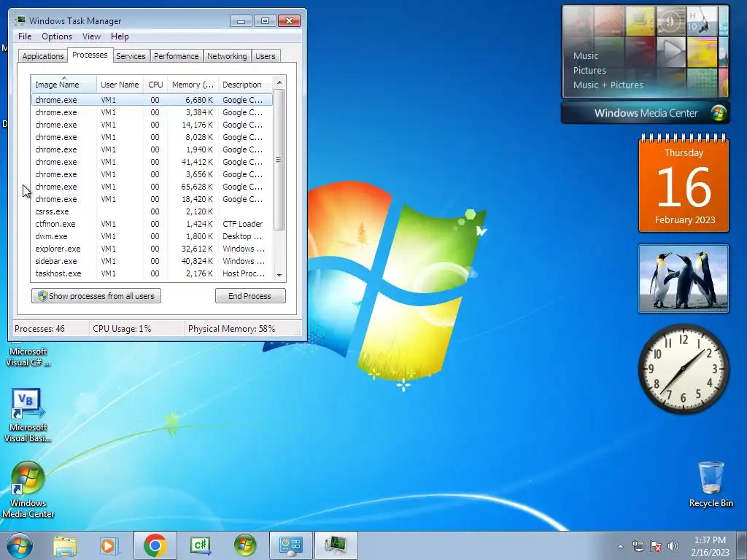Sort processes by Description column
The width and height of the screenshot is (747, 560).
click(245, 85)
